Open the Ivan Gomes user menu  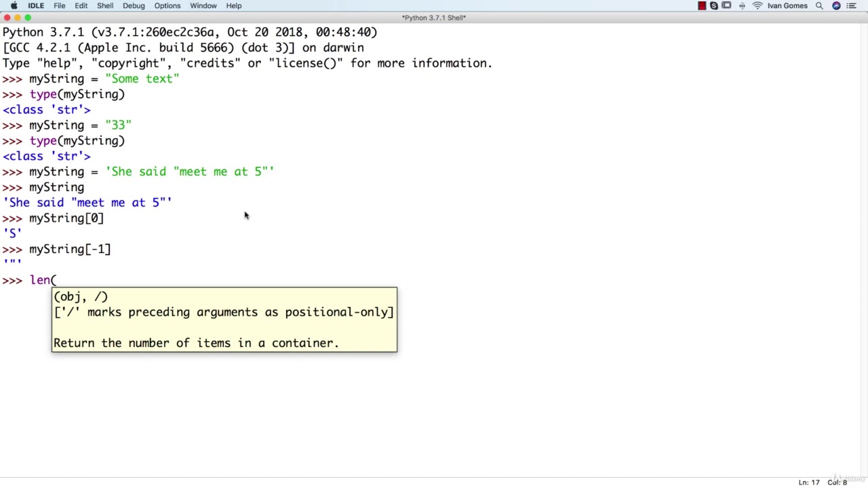coord(787,5)
